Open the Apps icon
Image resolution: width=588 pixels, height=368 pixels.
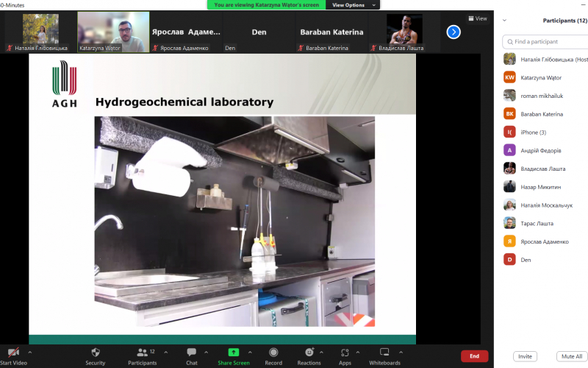click(345, 353)
